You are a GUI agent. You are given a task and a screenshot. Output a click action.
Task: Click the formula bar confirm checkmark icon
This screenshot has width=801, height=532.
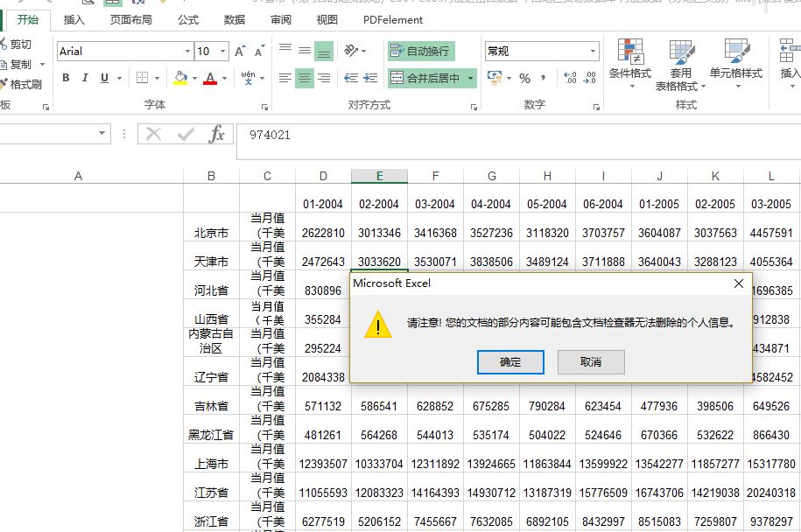click(185, 134)
